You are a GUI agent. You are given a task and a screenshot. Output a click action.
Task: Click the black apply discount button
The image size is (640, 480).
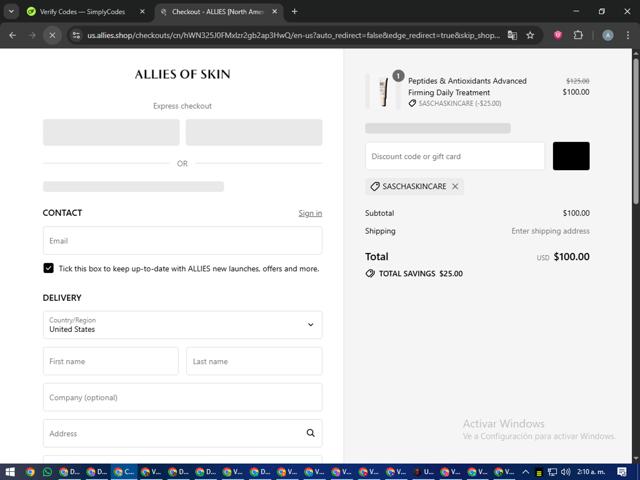[571, 156]
